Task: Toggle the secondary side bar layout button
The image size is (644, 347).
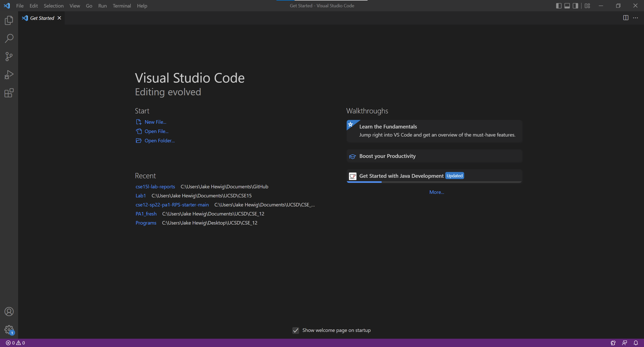Action: [x=575, y=6]
